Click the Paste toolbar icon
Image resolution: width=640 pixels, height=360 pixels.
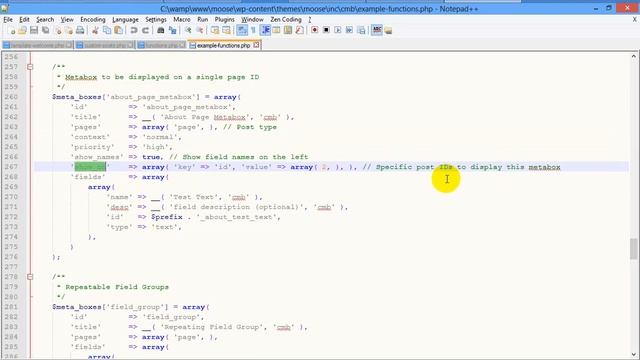(x=118, y=31)
